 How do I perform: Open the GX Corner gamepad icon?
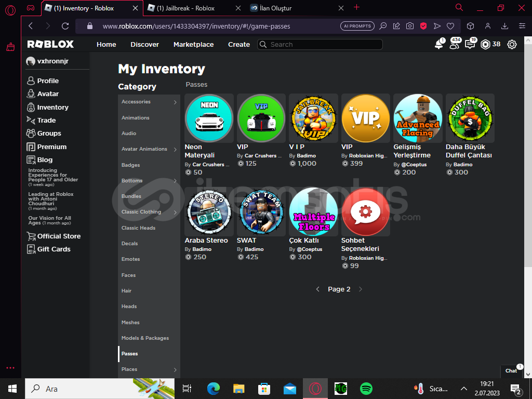click(31, 8)
